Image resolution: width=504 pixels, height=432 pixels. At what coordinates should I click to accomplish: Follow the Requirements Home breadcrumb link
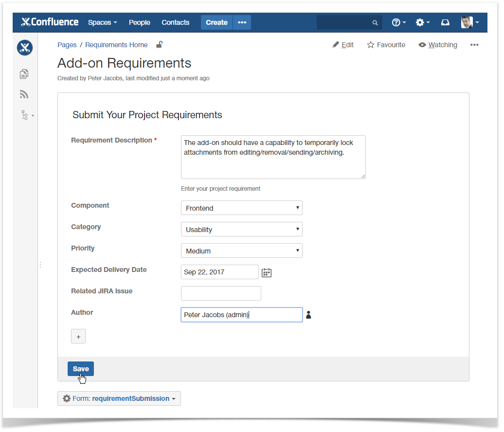[x=116, y=45]
